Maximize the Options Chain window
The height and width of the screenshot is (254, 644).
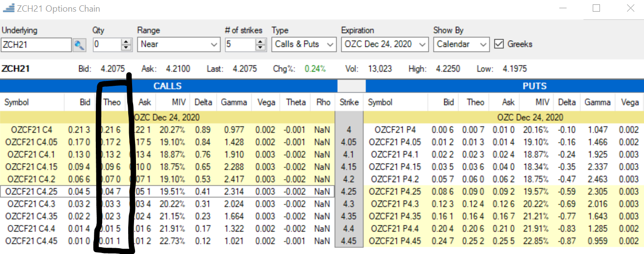pyautogui.click(x=596, y=8)
